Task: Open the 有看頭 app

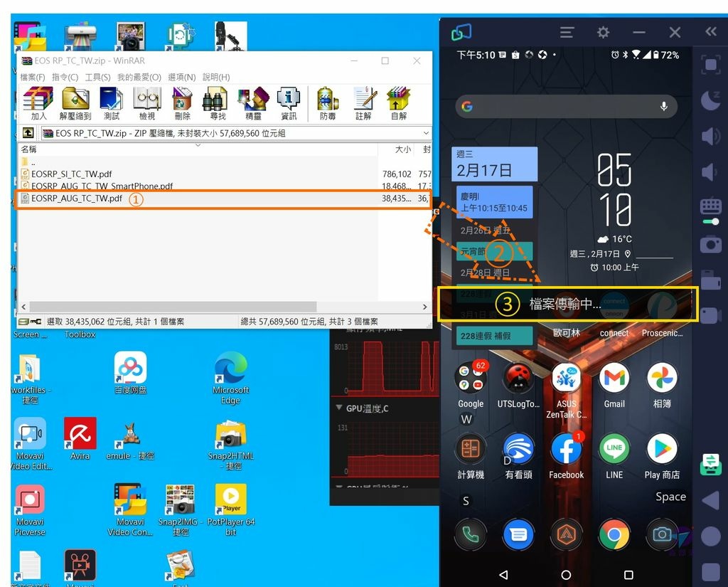Action: coord(518,449)
